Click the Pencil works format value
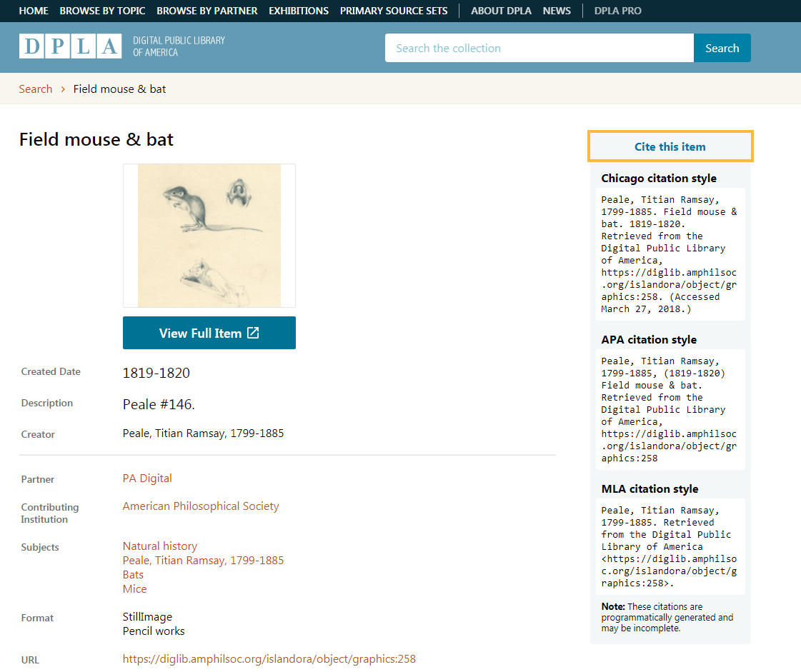 154,631
